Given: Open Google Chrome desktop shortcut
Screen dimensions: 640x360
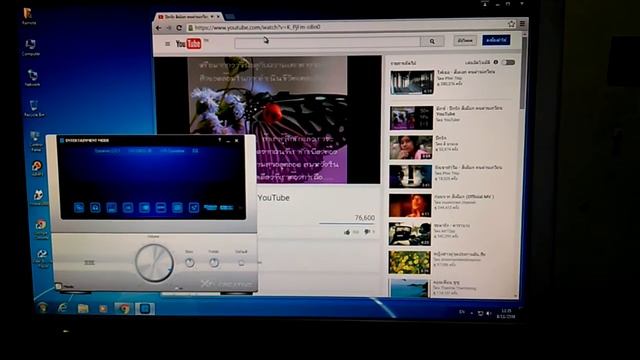Looking at the screenshot, I should [40, 229].
